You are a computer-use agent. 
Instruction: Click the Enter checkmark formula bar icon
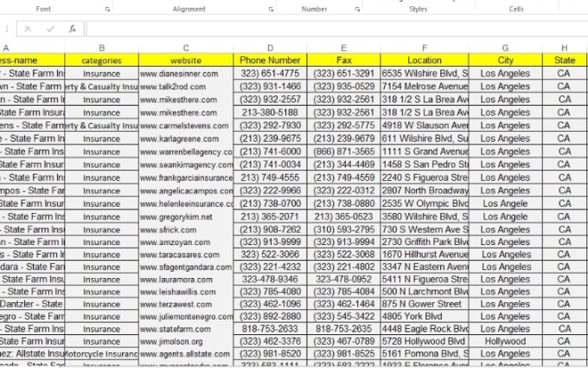coord(50,29)
